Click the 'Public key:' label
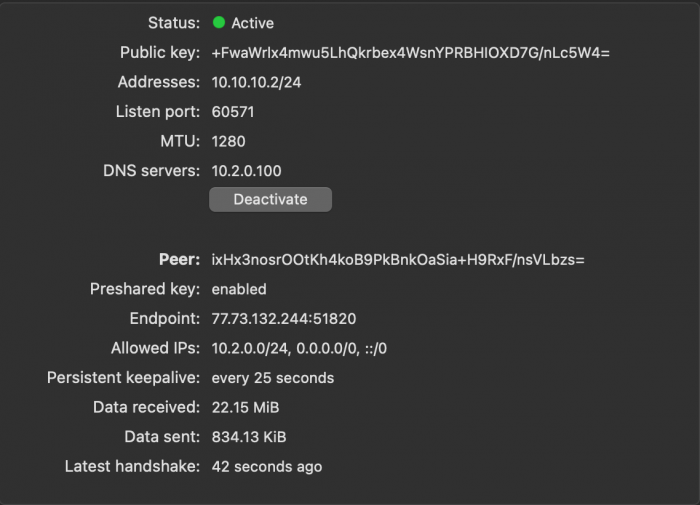700x505 pixels. click(x=160, y=52)
